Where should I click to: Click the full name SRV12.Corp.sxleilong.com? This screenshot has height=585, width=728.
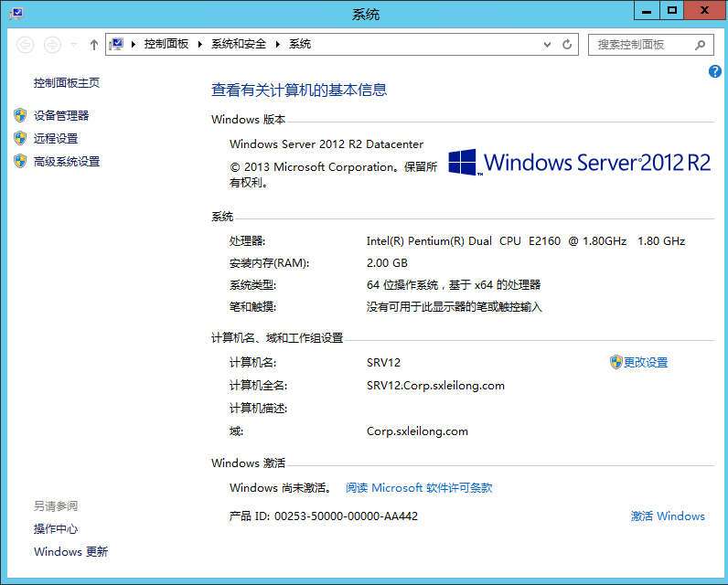tap(435, 386)
